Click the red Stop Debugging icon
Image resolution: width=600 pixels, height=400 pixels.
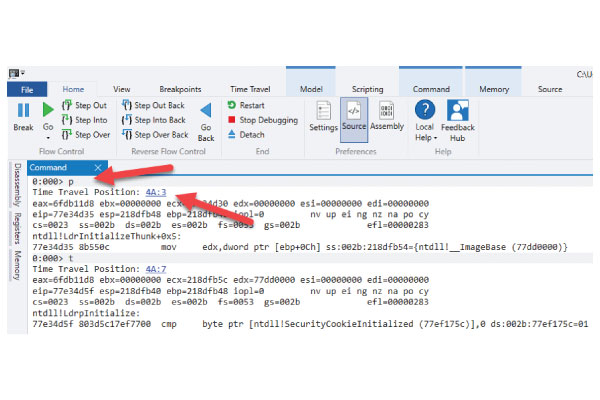tap(232, 120)
